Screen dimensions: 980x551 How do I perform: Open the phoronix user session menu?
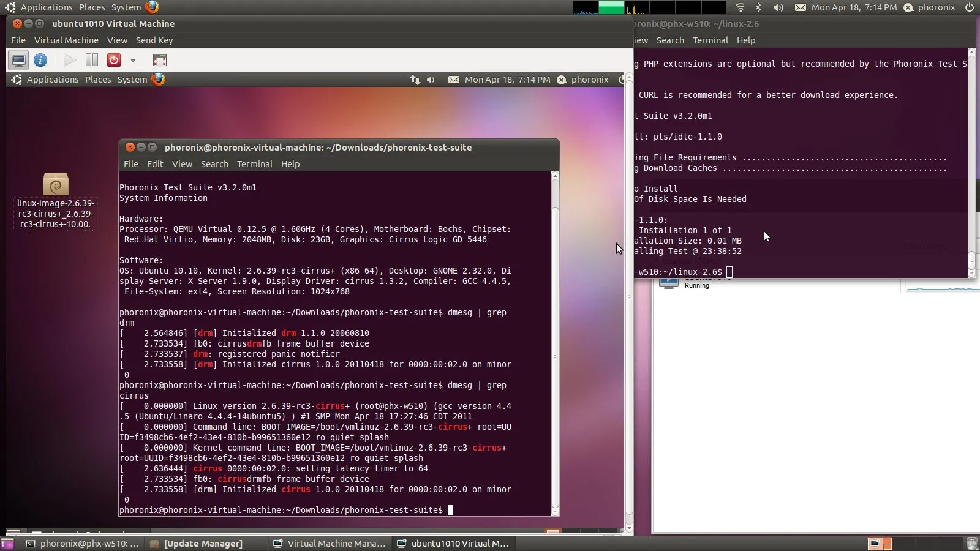point(932,7)
